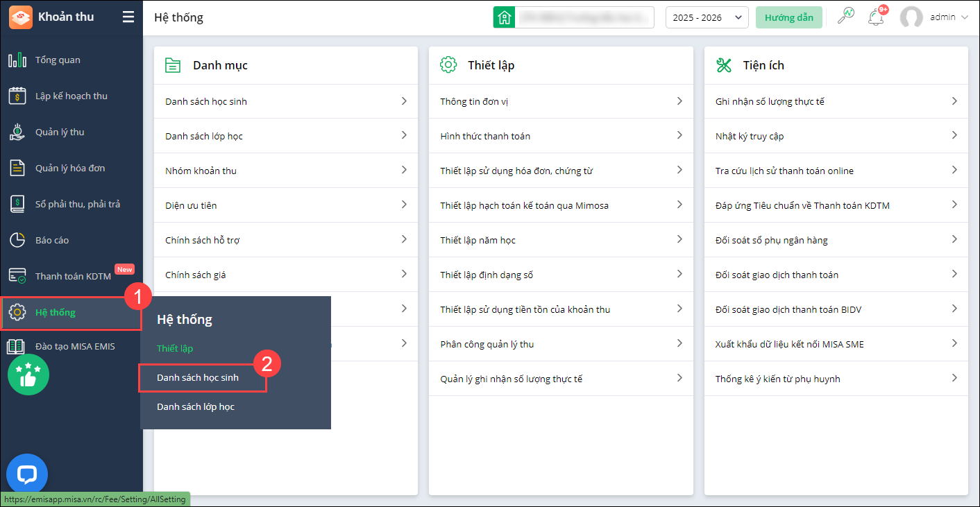Click the arrow beside Hình thức thanh toán
The width and height of the screenshot is (980, 507).
coord(679,136)
